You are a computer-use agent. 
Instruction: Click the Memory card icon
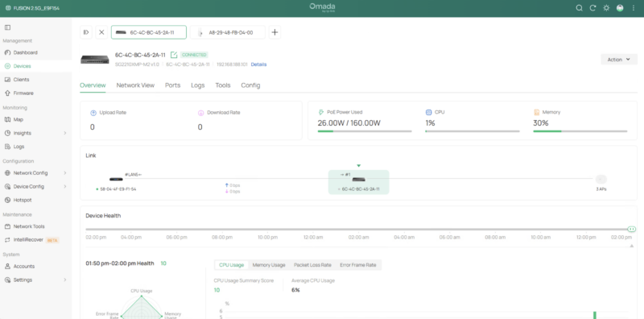[x=536, y=112]
